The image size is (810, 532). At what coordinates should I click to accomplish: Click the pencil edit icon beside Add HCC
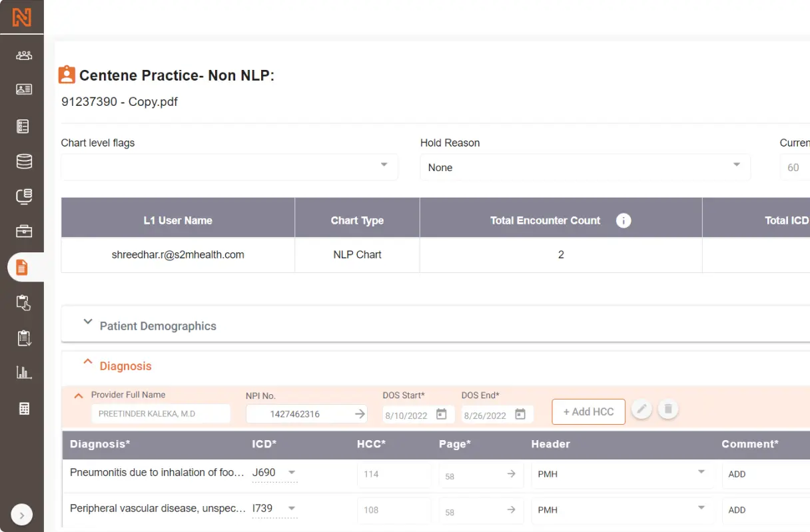coord(641,409)
